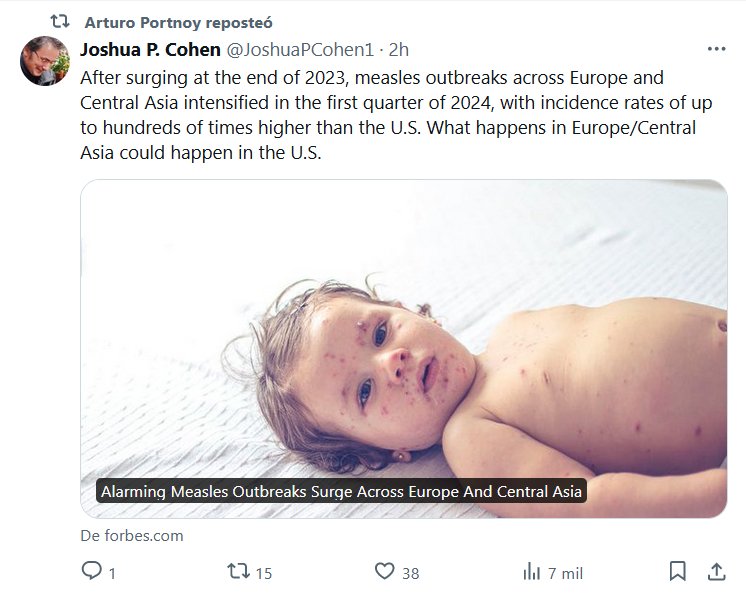746x598 pixels.
Task: Open the "Arturo Portnoy reposteó" link
Action: [x=178, y=22]
